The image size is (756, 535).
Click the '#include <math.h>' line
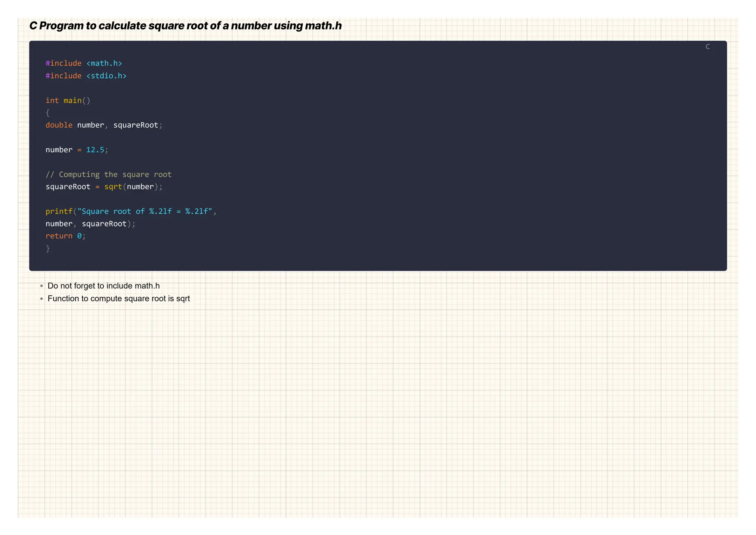(x=84, y=63)
